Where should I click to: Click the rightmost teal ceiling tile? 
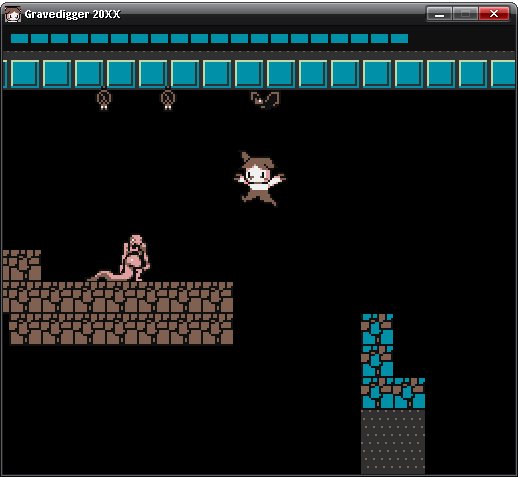tap(503, 74)
